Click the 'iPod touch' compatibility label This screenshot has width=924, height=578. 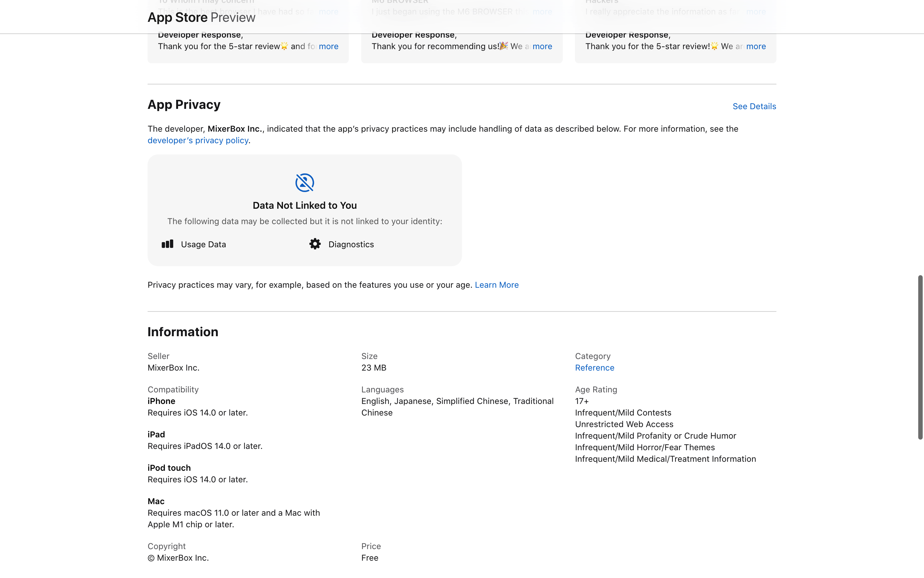tap(169, 468)
